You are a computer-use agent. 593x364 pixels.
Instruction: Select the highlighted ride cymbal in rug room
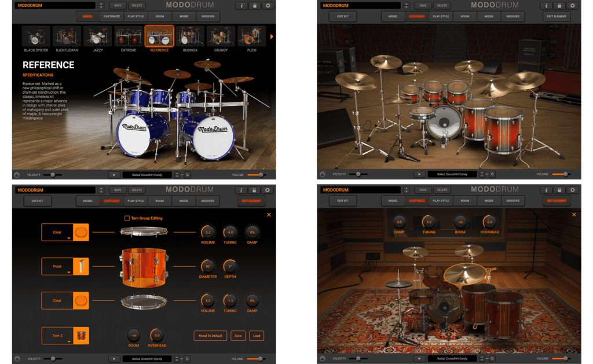click(465, 273)
